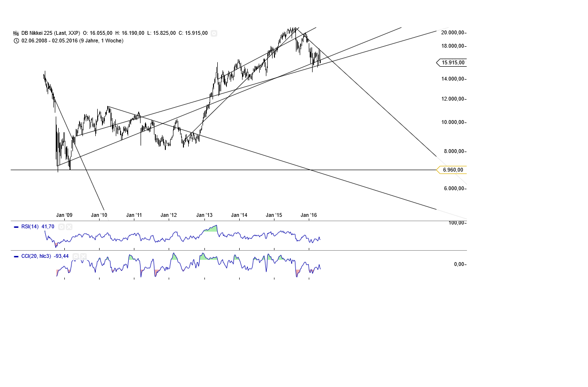Click the low price value L: 15.825,00

162,33
